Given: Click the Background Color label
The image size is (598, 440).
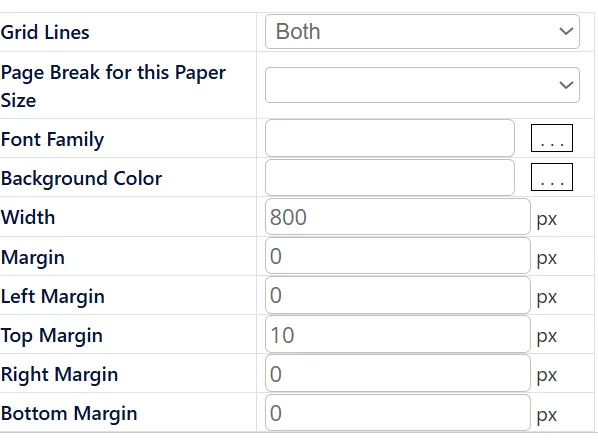Looking at the screenshot, I should coord(81,178).
